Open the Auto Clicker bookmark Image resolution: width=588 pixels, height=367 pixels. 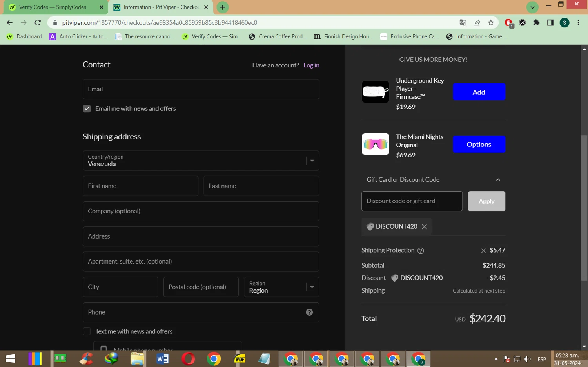(78, 36)
